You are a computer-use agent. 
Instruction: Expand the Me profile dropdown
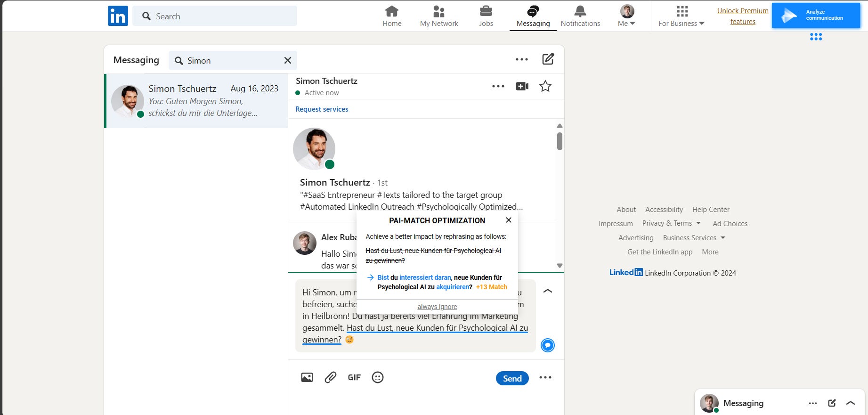(626, 16)
